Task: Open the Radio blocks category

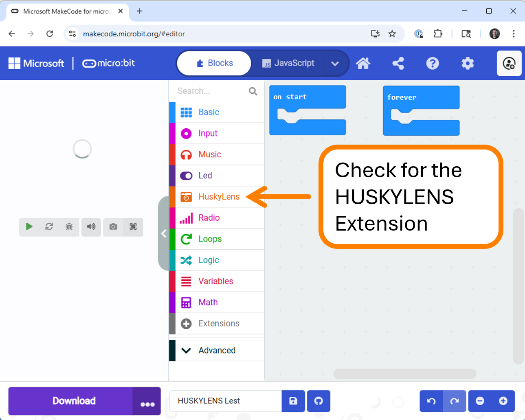Action: tap(217, 218)
